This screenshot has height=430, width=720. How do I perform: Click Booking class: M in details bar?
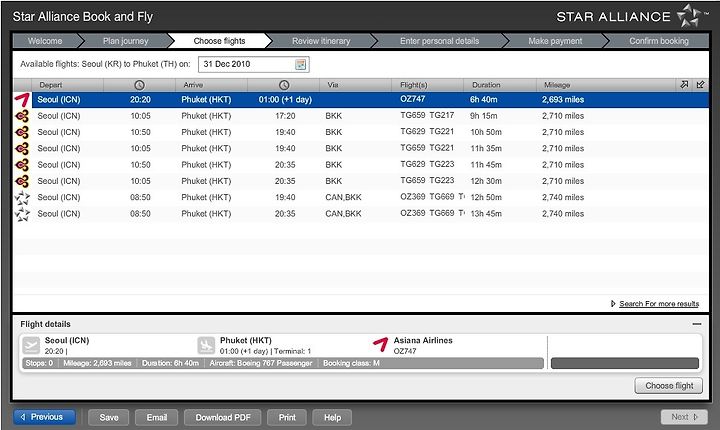pos(351,363)
